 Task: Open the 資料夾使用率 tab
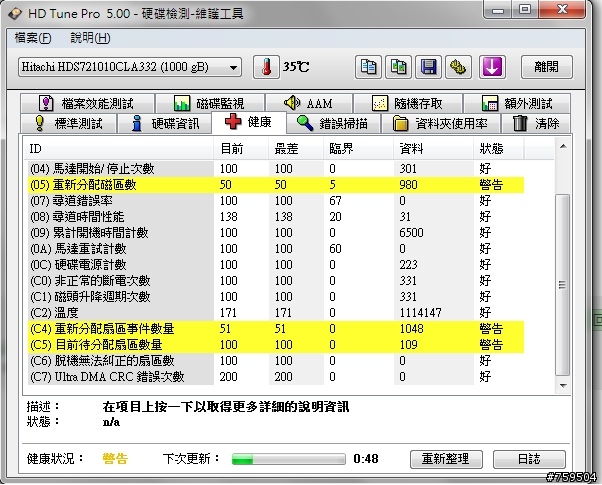(440, 124)
